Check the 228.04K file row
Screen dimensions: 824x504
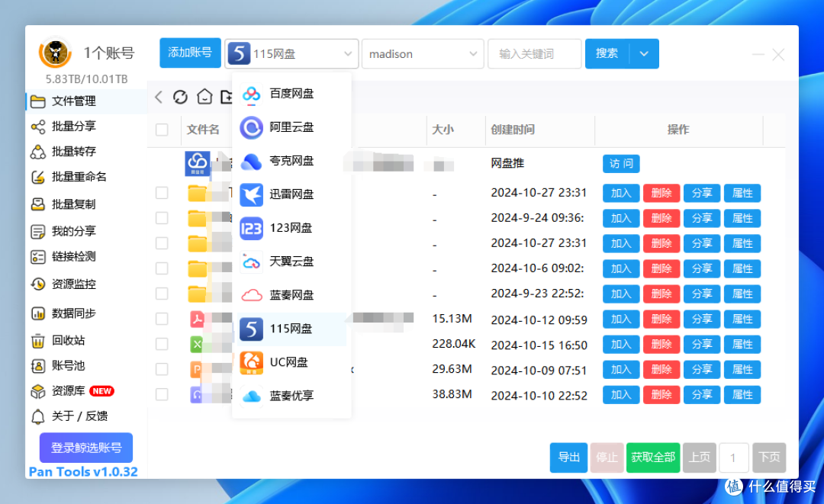pyautogui.click(x=162, y=344)
